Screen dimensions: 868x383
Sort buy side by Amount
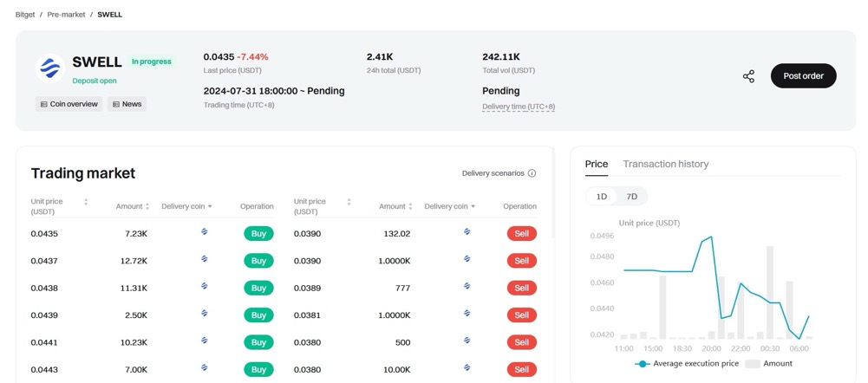147,206
